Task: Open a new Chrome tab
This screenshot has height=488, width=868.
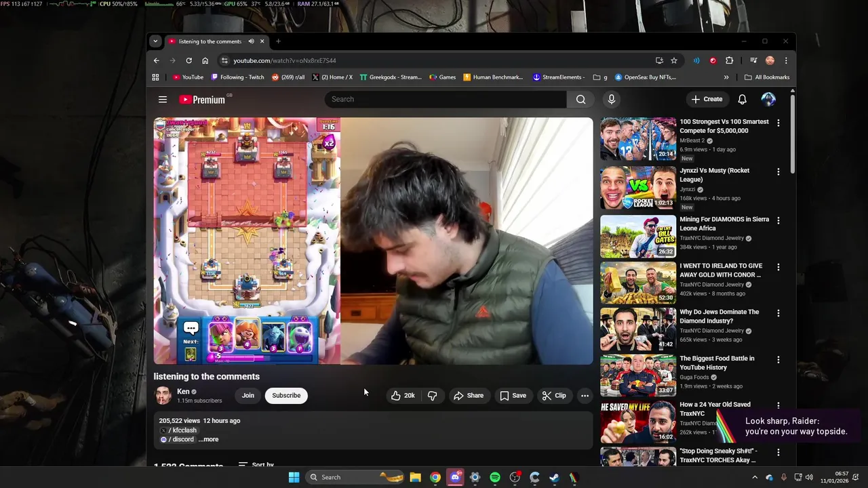Action: pos(278,41)
